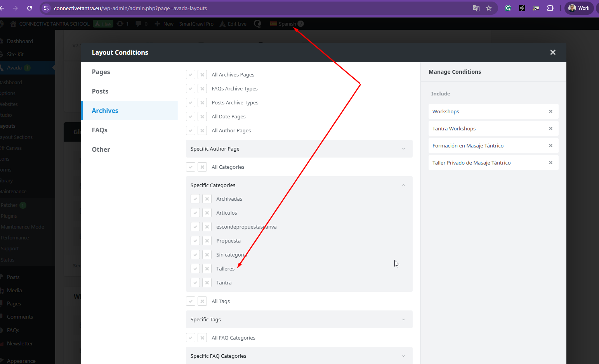The image size is (599, 364).
Task: Include the Talleres category with checkmark
Action: pyautogui.click(x=195, y=269)
